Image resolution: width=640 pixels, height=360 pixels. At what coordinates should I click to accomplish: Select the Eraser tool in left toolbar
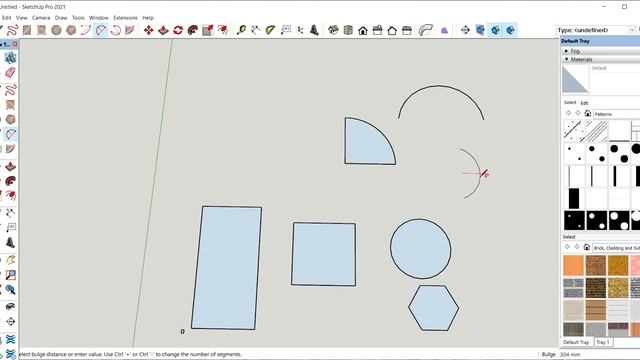tap(10, 73)
